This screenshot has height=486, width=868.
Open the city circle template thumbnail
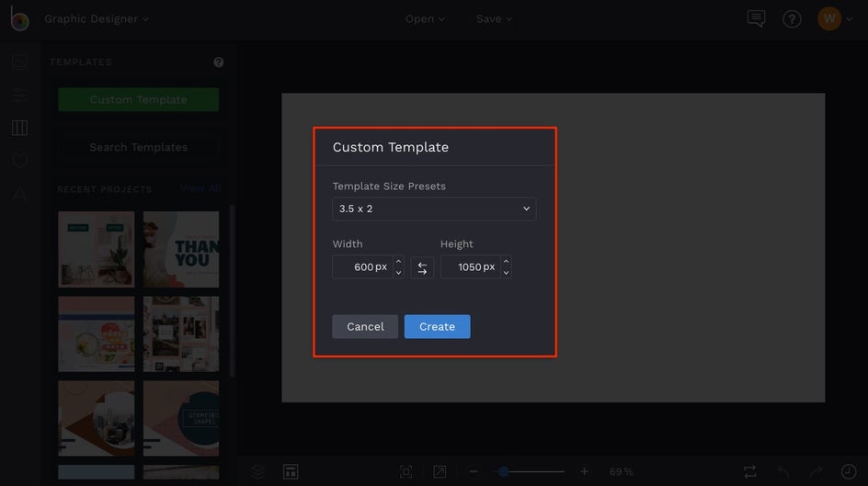(97, 419)
